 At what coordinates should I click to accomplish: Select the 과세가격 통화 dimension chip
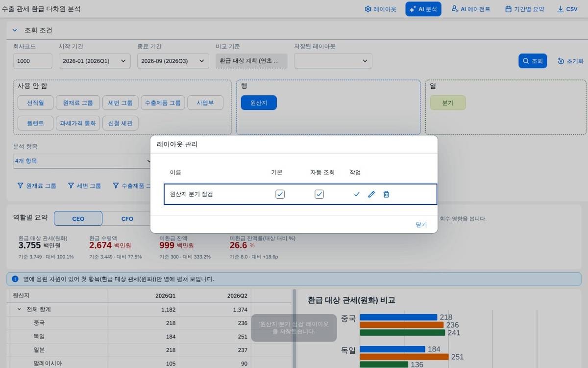point(78,123)
